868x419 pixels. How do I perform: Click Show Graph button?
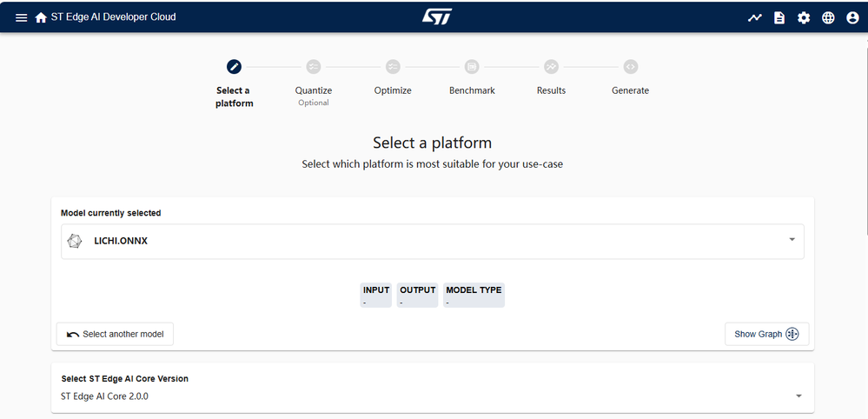click(766, 335)
